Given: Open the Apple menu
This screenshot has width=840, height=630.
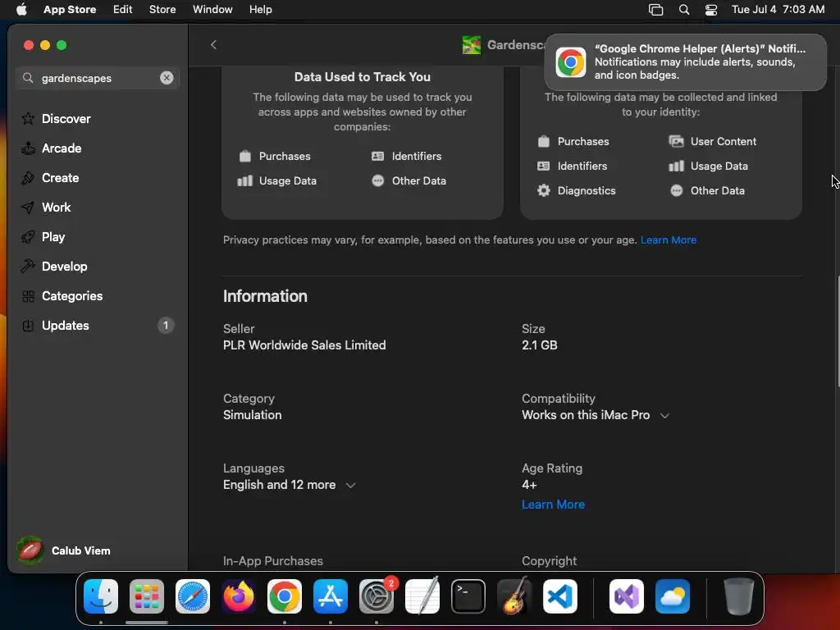Looking at the screenshot, I should tap(21, 10).
